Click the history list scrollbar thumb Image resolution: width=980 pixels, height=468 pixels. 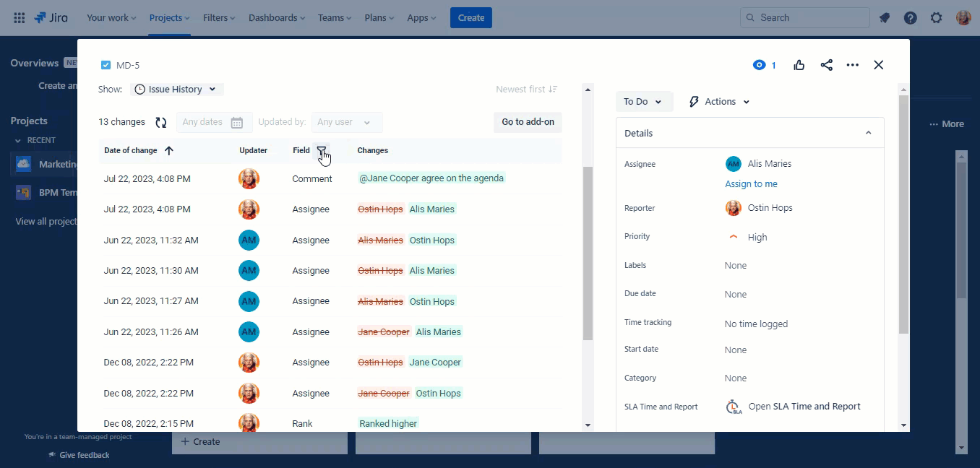588,253
